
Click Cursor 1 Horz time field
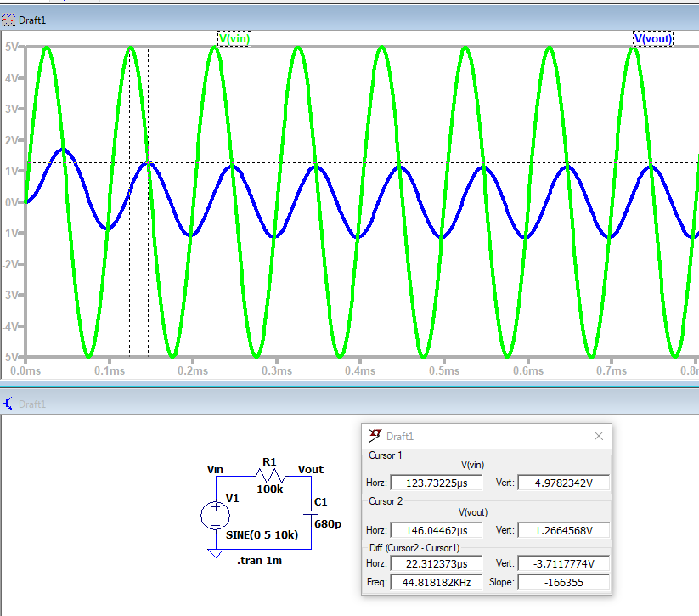tap(436, 483)
